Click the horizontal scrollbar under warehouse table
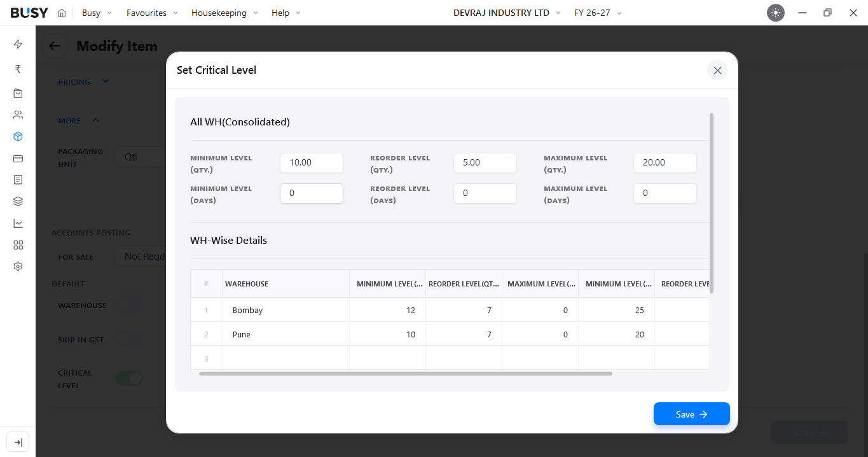The image size is (868, 457). click(406, 374)
